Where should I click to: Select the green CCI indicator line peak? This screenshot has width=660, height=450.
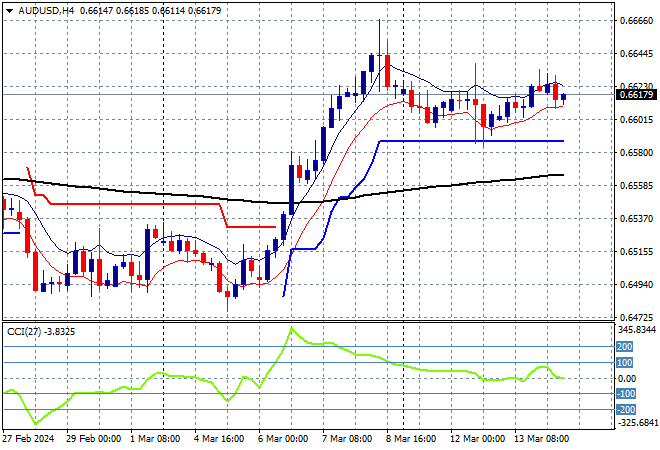pos(291,328)
